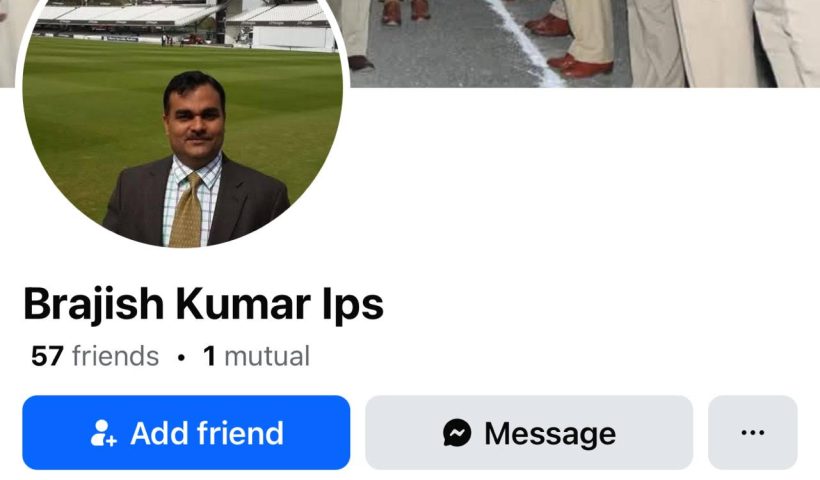The height and width of the screenshot is (480, 820).
Task: Click the Message button
Action: click(x=529, y=432)
